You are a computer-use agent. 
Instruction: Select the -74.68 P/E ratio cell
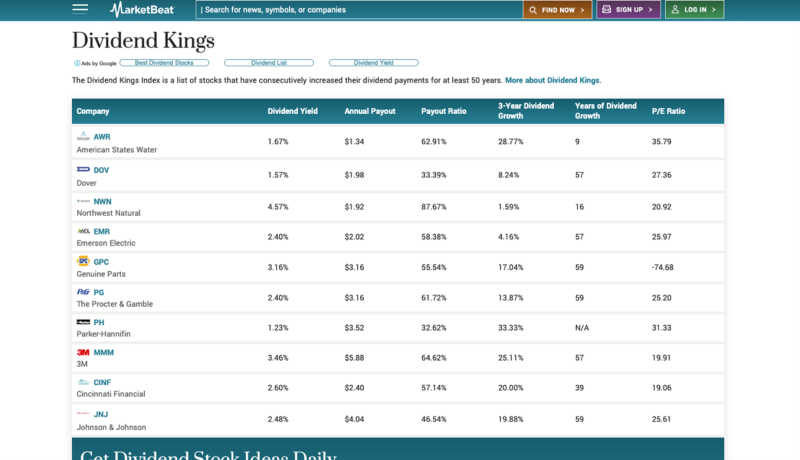(662, 267)
